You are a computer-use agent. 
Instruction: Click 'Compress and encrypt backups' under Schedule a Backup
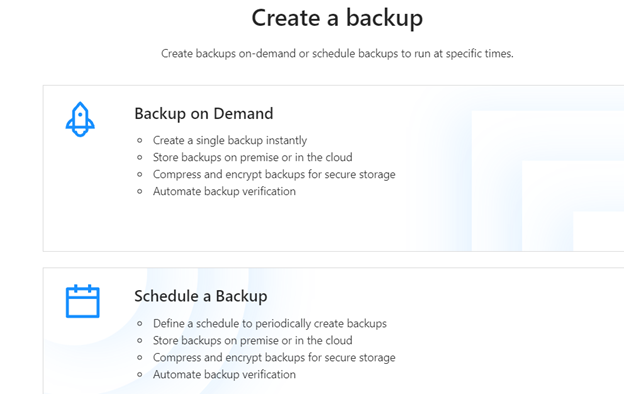[x=274, y=358]
